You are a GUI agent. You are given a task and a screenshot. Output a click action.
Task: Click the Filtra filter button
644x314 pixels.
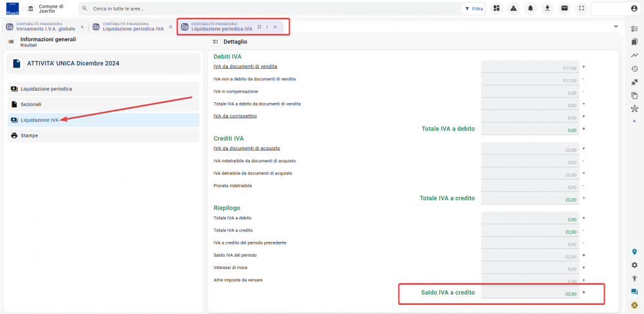(474, 8)
